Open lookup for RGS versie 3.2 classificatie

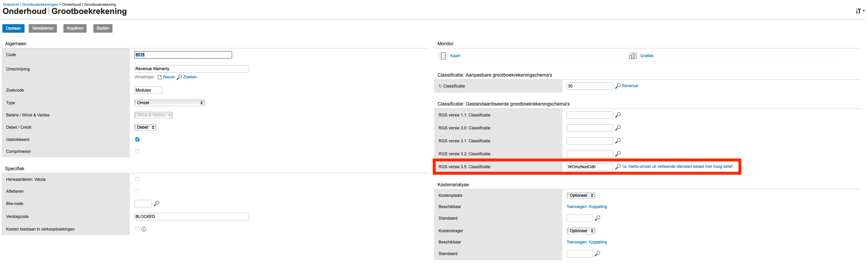(618, 154)
